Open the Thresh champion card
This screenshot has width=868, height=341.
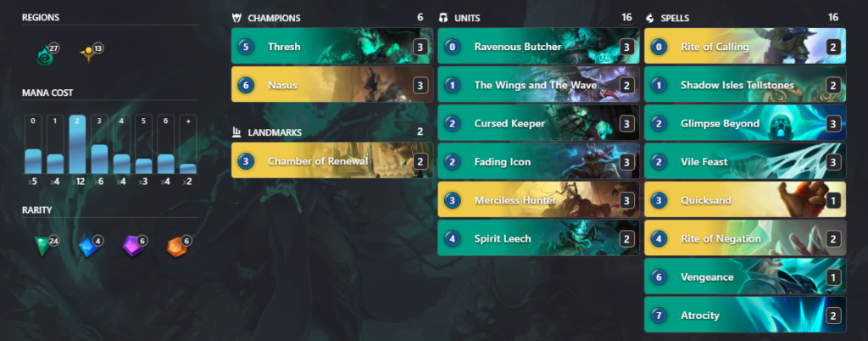pyautogui.click(x=332, y=46)
